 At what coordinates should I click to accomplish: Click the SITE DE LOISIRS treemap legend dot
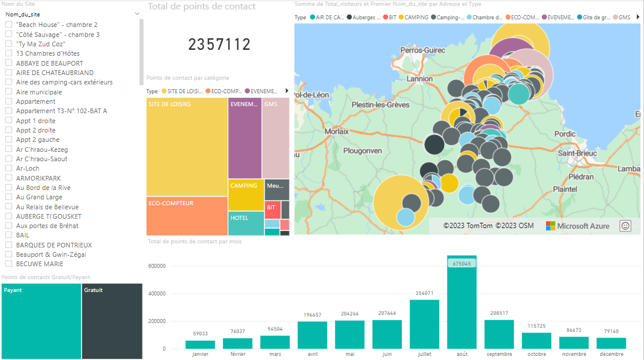[164, 91]
